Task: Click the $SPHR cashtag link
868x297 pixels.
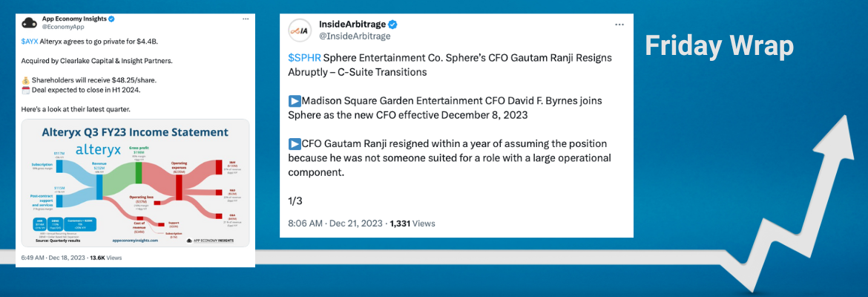Action: tap(304, 58)
